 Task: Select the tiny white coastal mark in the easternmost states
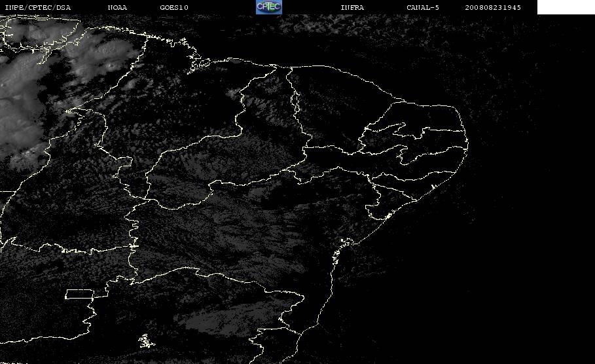coord(433,187)
